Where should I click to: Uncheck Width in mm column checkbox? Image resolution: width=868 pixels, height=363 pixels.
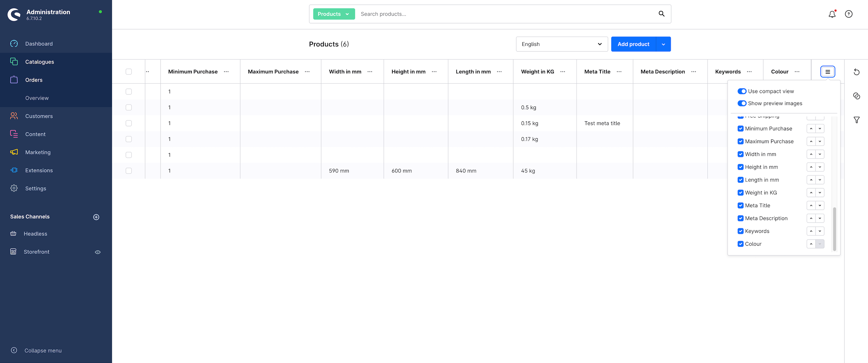(x=740, y=154)
